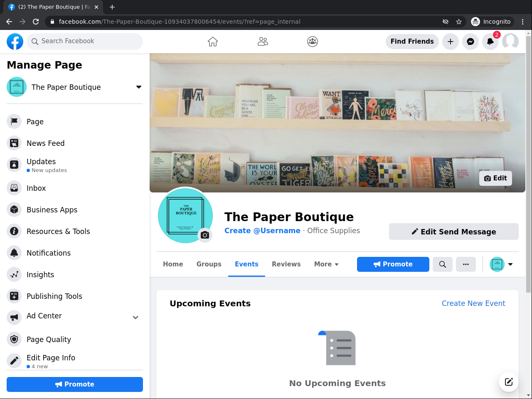Close The Paper Boutique browser tab
Viewport: 532px width, 399px height.
[x=96, y=7]
